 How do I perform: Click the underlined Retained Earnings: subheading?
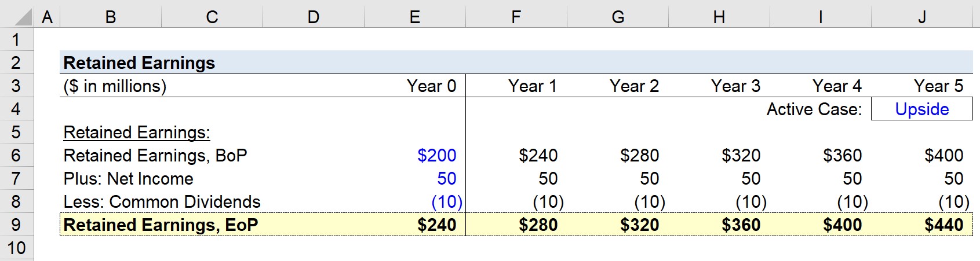tap(137, 132)
